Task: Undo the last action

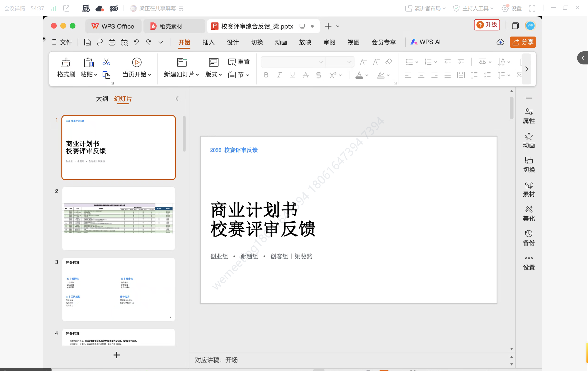Action: click(x=136, y=42)
